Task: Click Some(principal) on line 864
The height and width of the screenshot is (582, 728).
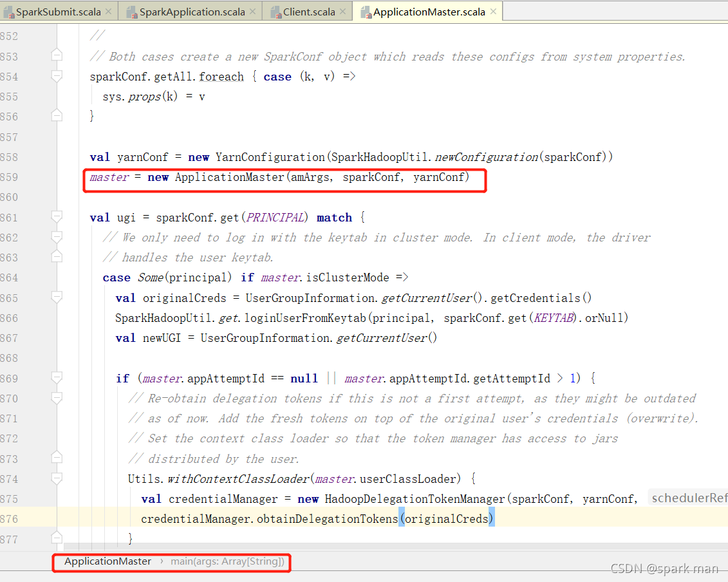Action: pyautogui.click(x=184, y=277)
